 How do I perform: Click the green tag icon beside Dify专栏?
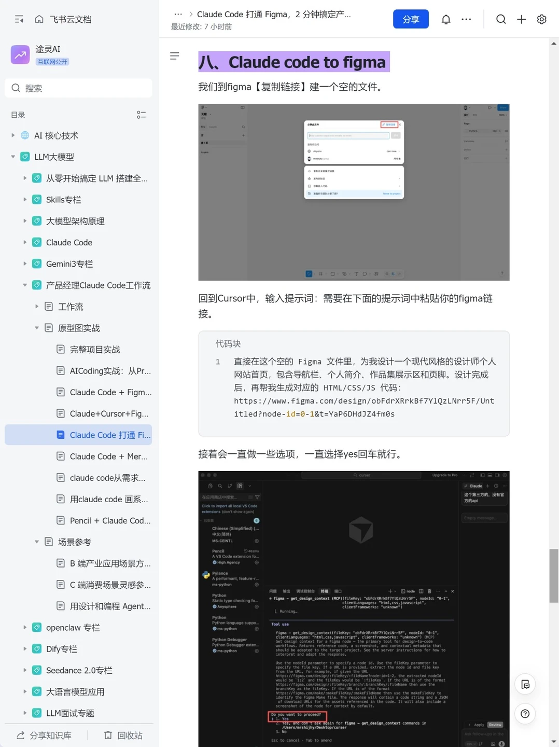[x=37, y=649]
